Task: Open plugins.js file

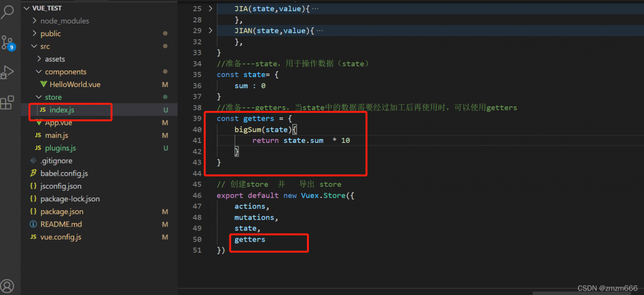Action: click(60, 148)
